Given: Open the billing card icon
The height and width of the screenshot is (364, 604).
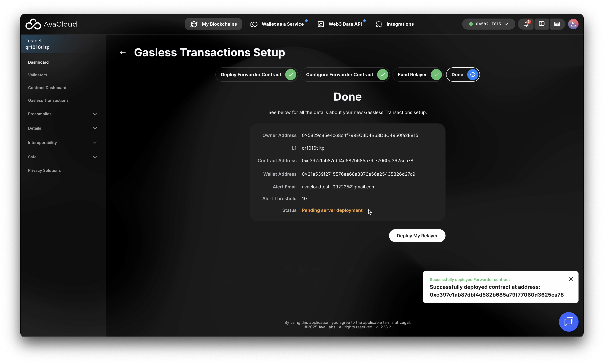Looking at the screenshot, I should click(x=557, y=24).
